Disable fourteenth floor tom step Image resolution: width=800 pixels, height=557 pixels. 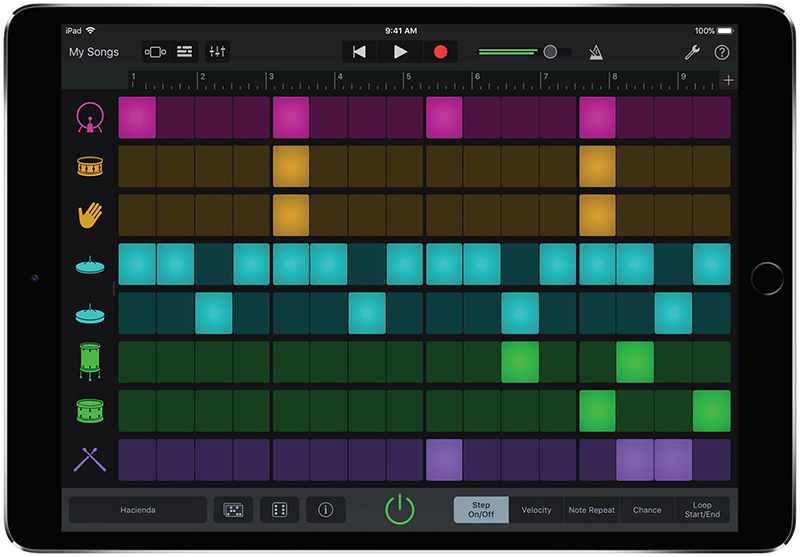click(x=635, y=362)
